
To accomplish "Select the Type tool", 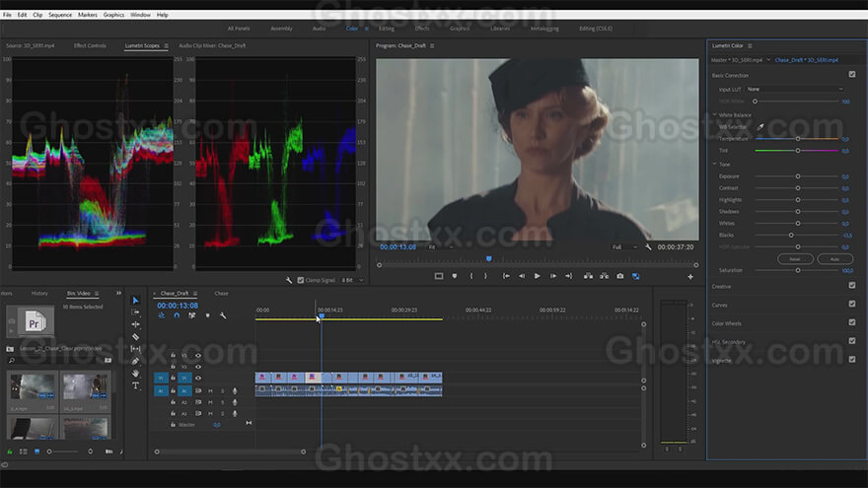I will [x=136, y=385].
